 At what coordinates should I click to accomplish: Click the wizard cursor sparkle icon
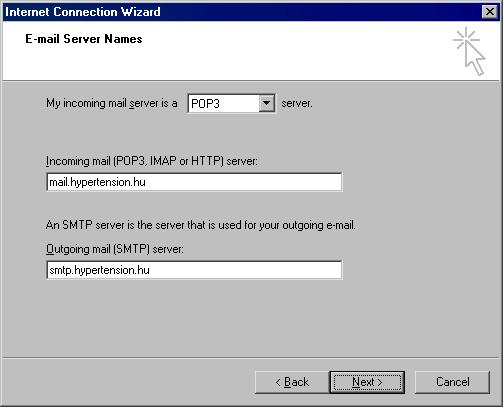point(469,52)
